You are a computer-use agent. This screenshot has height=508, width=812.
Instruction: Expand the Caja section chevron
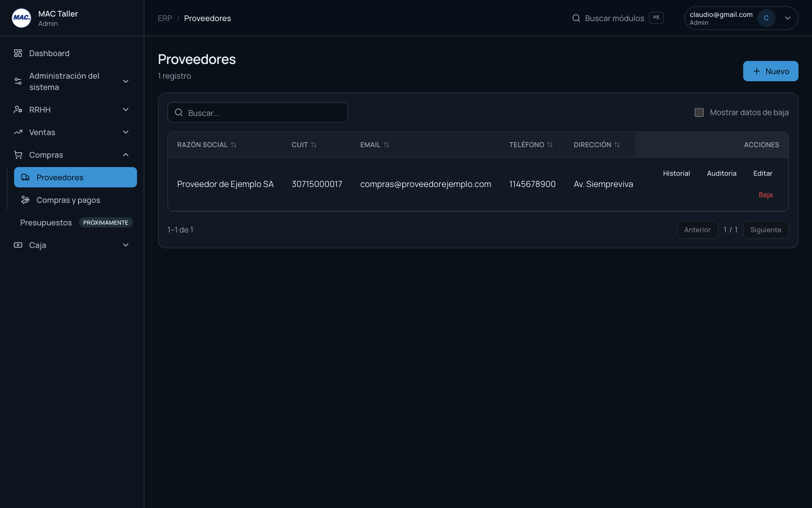pyautogui.click(x=126, y=245)
